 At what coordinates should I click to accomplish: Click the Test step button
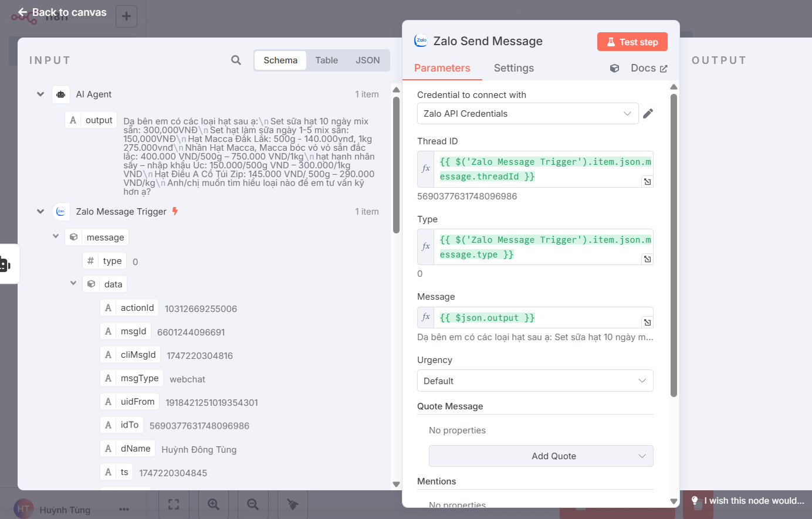632,42
